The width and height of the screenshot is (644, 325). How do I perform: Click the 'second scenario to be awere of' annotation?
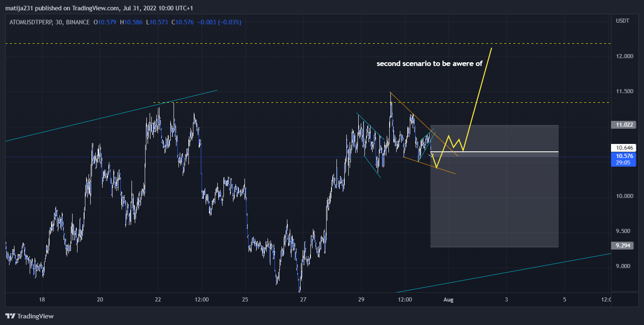coord(429,64)
